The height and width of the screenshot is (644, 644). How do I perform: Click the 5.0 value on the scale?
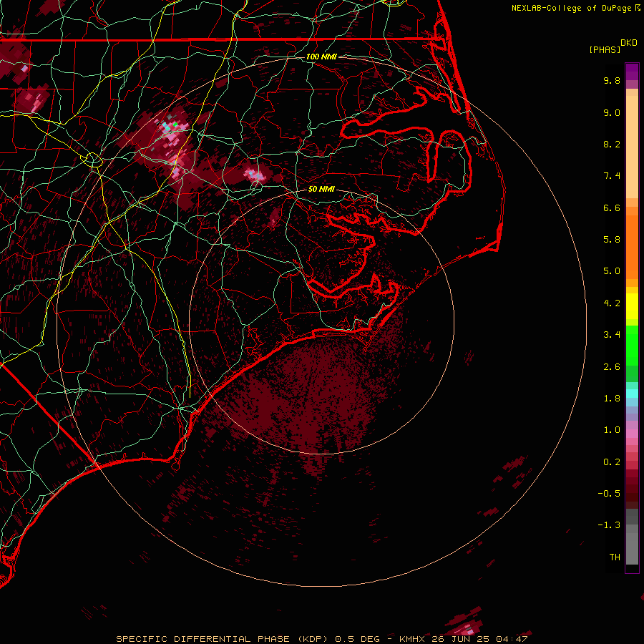coord(612,271)
